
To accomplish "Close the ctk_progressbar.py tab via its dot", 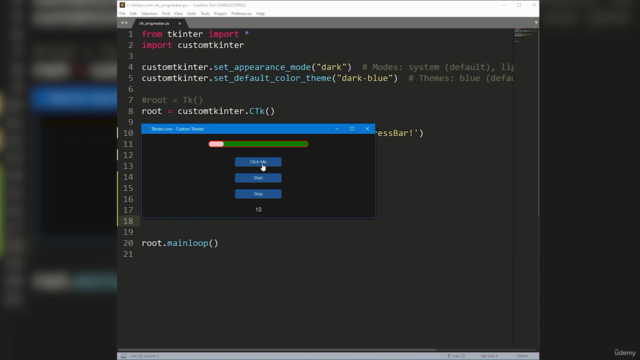I will pos(180,23).
